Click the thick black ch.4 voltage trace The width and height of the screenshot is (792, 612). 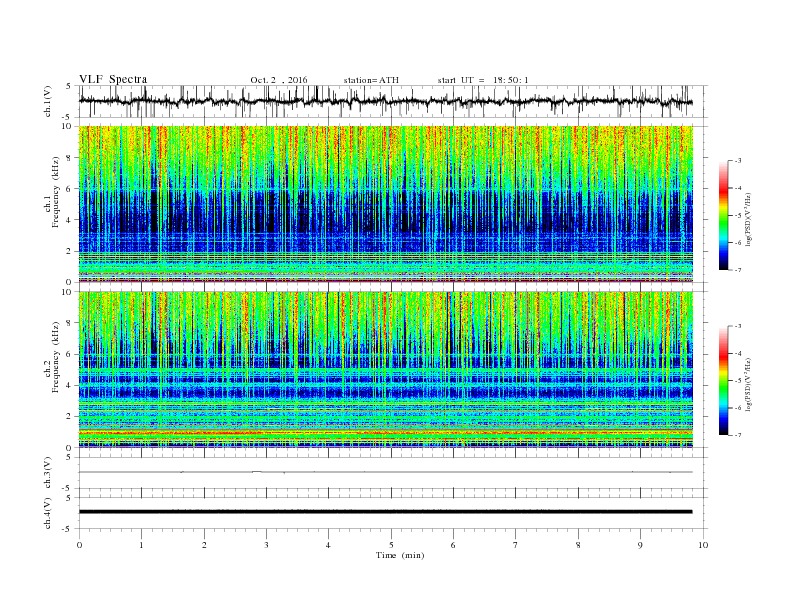coord(385,512)
